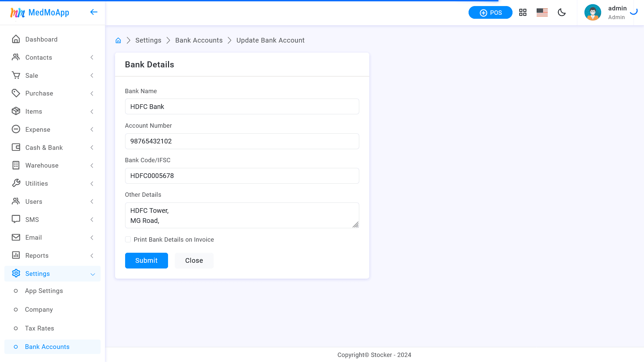The width and height of the screenshot is (644, 362).
Task: Expand the Contacts menu chevron
Action: [x=92, y=57]
